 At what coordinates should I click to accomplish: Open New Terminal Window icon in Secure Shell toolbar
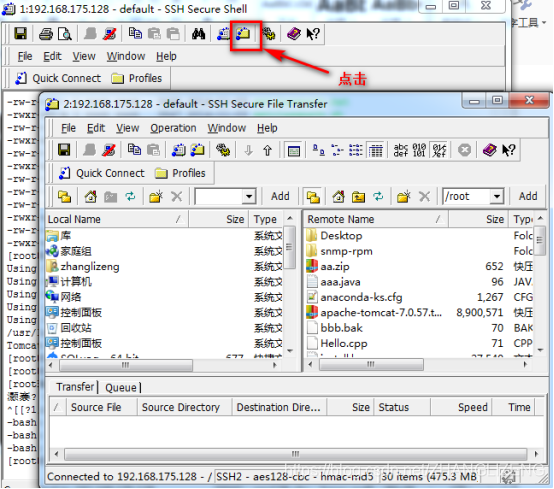(x=223, y=34)
